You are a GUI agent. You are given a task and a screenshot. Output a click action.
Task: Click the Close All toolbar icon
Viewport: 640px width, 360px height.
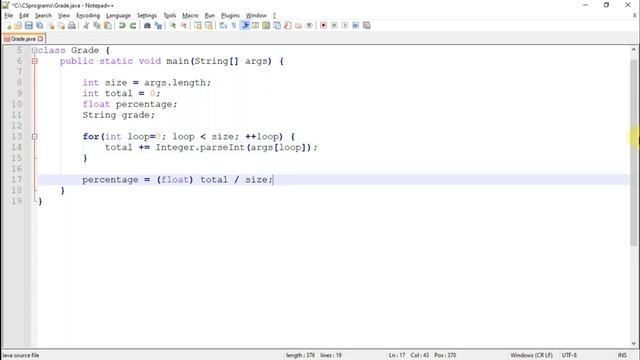[61, 25]
